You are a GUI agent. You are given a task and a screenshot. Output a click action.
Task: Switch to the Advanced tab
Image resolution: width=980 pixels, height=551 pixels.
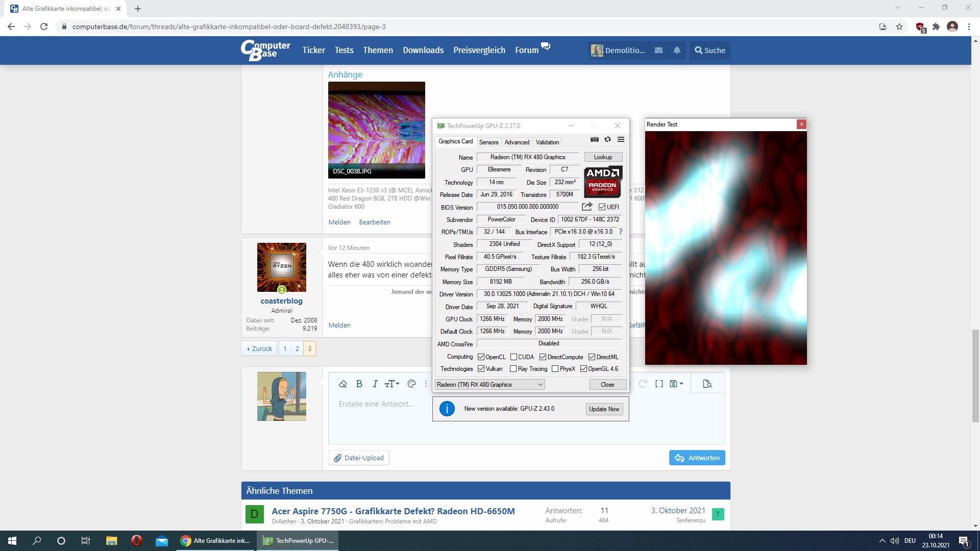point(517,142)
